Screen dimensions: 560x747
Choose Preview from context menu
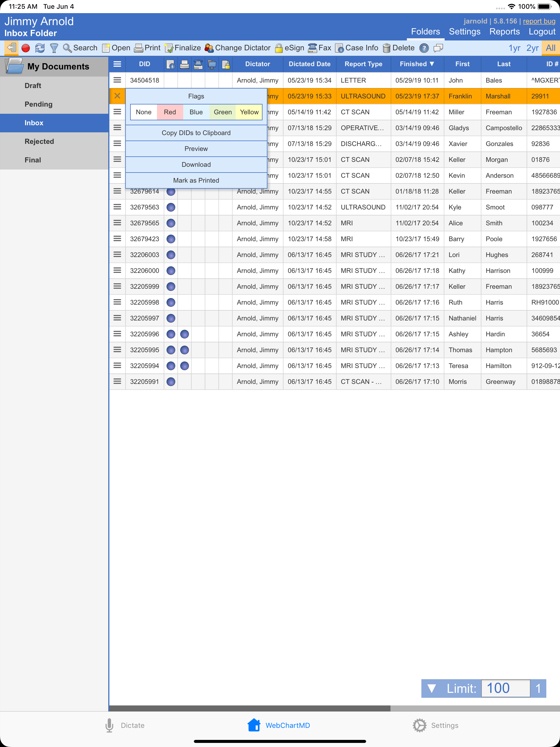(196, 148)
